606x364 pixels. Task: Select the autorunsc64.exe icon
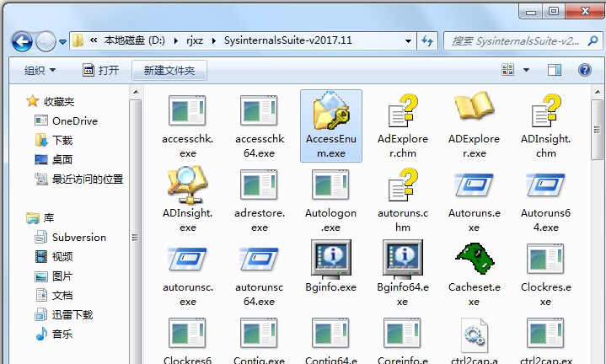tap(259, 259)
